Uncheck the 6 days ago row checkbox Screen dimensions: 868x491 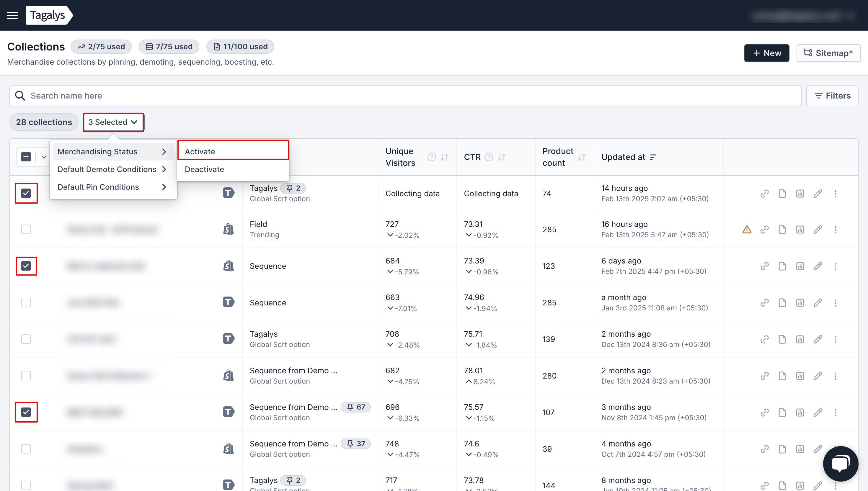coord(26,266)
